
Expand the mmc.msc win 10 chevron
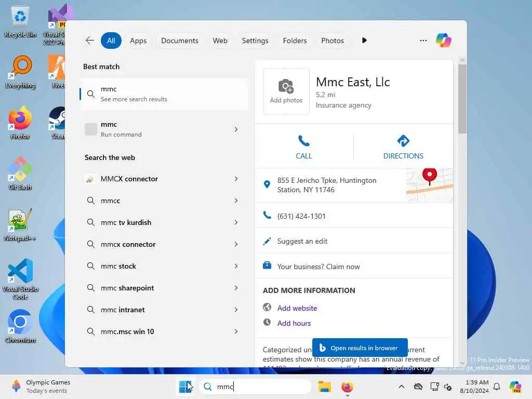[236, 331]
